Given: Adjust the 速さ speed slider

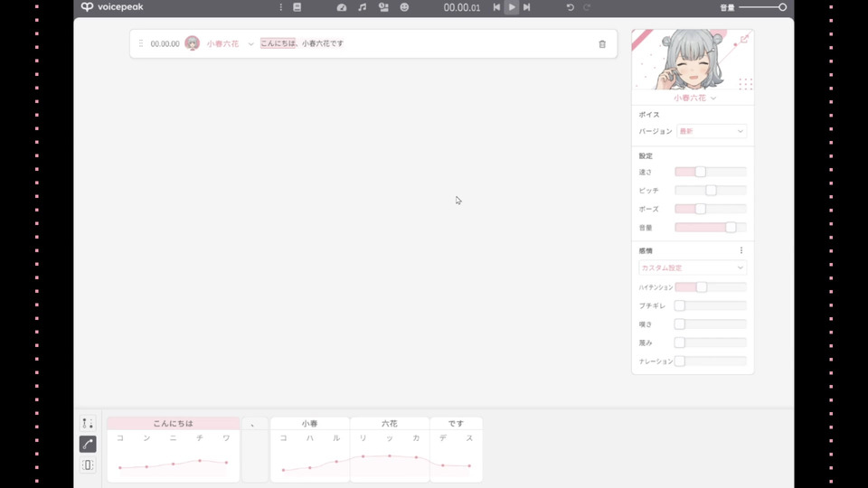Looking at the screenshot, I should click(711, 172).
